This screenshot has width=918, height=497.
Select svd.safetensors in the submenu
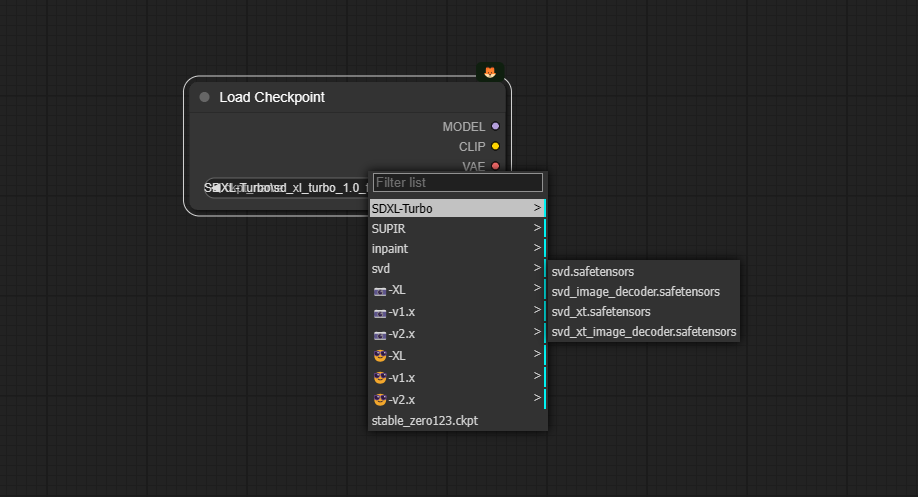click(643, 272)
